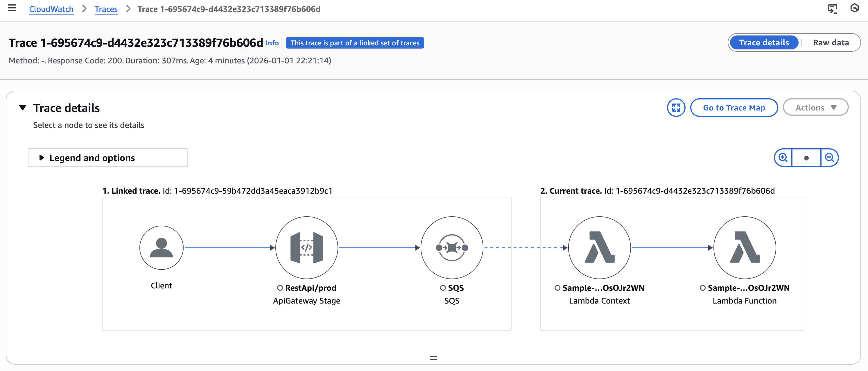Go to Traces breadcrumb link
Screen dimensions: 868x371
pyautogui.click(x=106, y=9)
